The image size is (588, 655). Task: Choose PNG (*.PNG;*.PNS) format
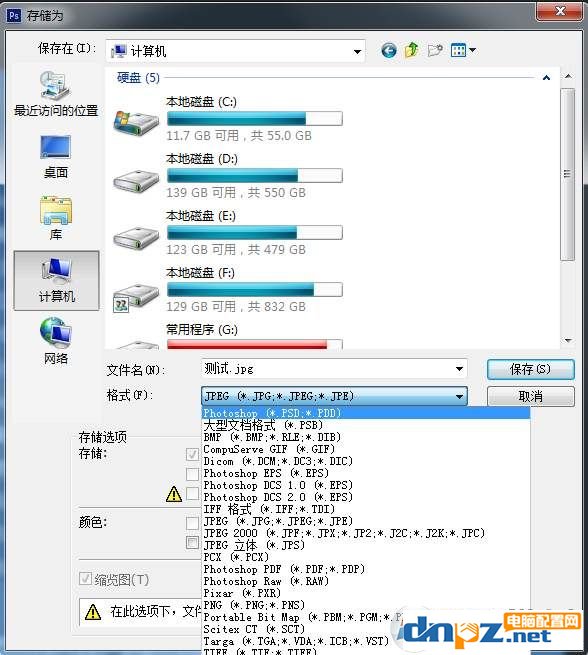(x=366, y=605)
